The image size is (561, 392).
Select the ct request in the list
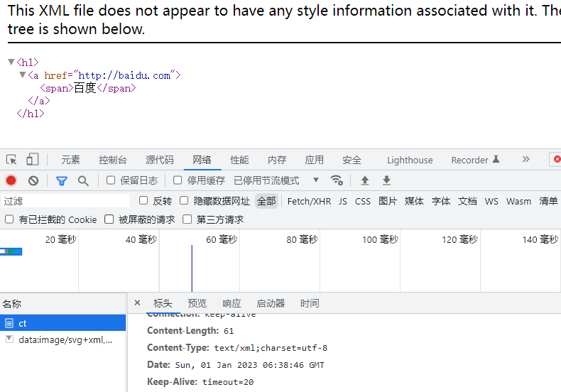[23, 323]
